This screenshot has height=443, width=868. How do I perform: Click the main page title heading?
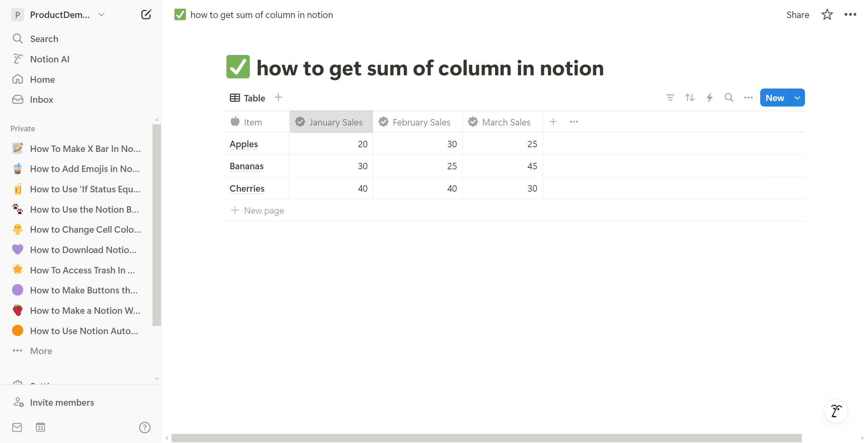coord(430,68)
